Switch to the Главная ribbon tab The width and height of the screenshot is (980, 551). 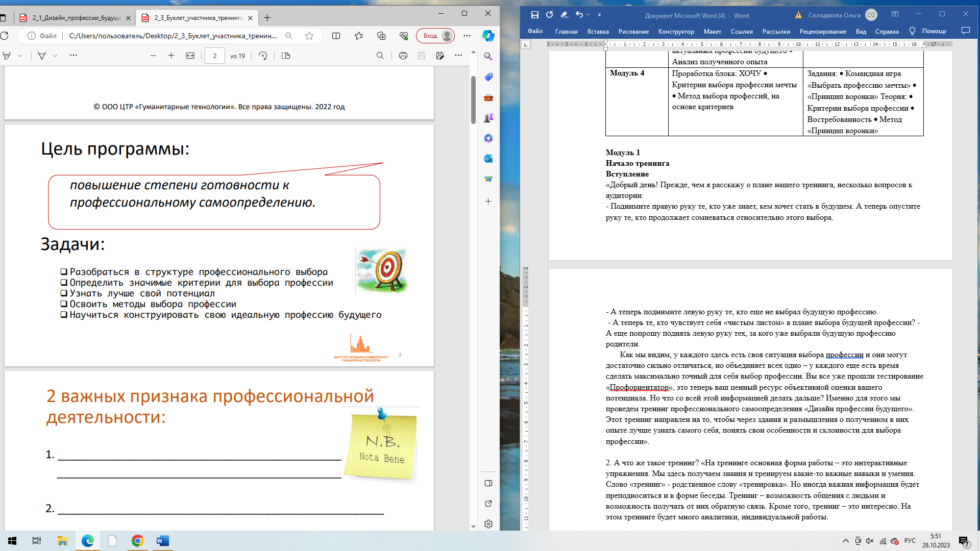(x=567, y=31)
